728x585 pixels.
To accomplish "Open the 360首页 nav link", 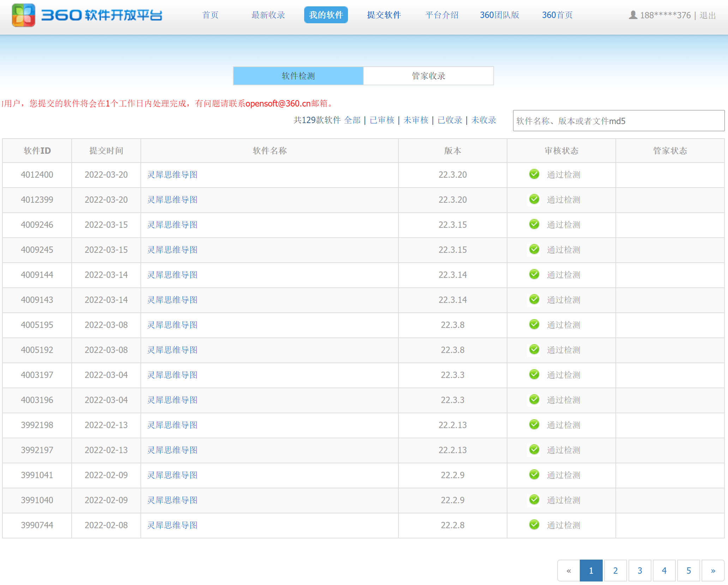I will pyautogui.click(x=558, y=15).
